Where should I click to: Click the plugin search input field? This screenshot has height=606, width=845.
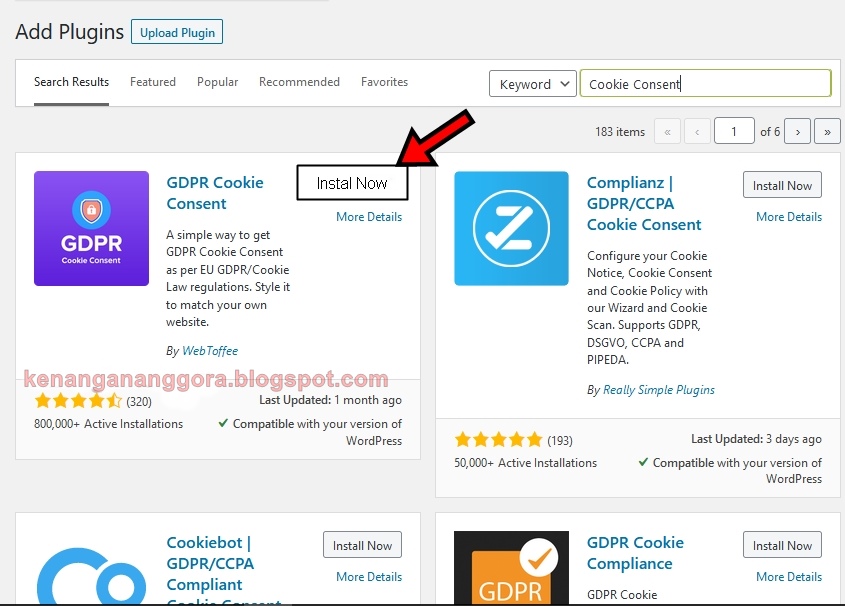point(705,83)
